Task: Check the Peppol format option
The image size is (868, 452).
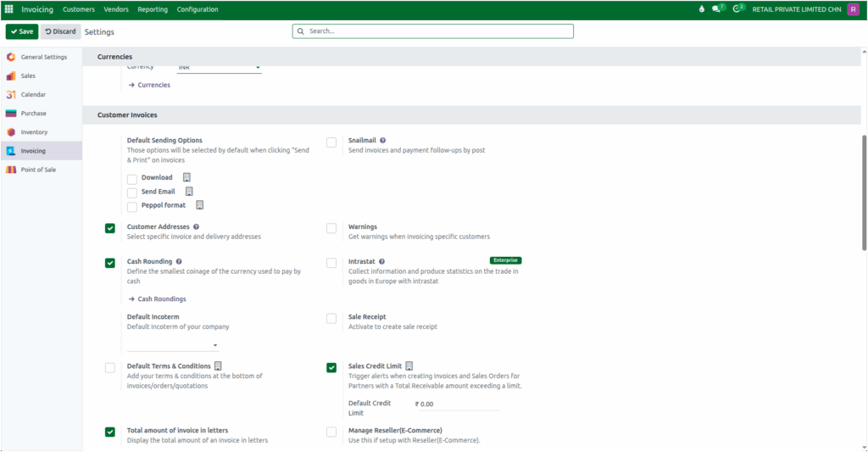Action: click(131, 207)
